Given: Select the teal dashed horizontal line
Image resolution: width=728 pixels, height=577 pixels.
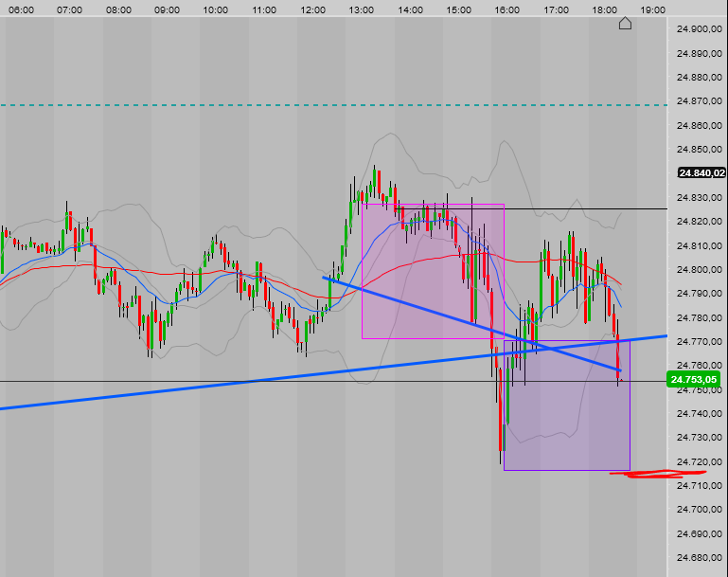Looking at the screenshot, I should [x=333, y=105].
